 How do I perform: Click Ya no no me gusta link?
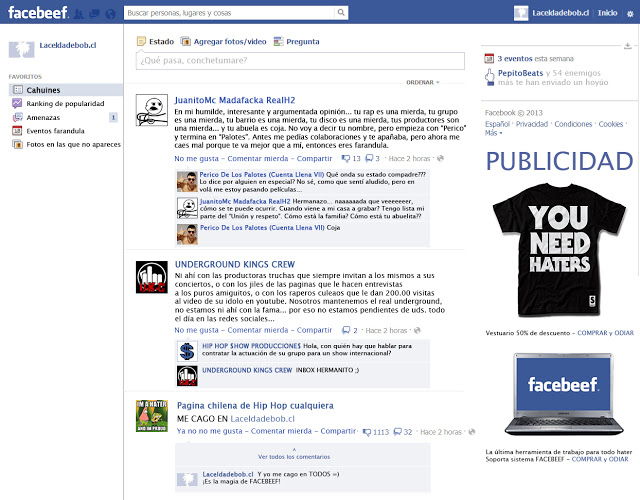[209, 431]
